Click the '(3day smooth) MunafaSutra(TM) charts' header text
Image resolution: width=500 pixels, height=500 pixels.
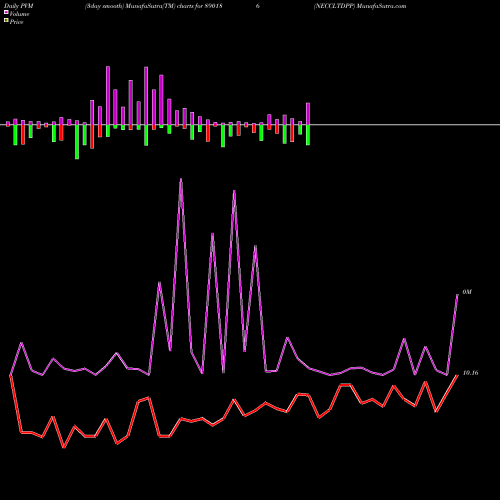[140, 6]
